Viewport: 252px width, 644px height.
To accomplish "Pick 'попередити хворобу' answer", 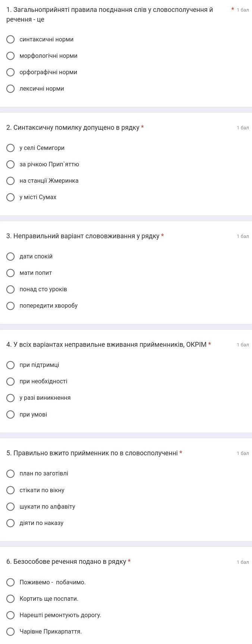I will pyautogui.click(x=11, y=306).
